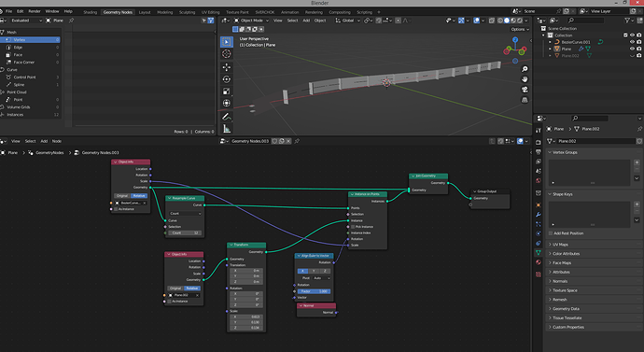Switch viewport to solid shading mode

(x=507, y=21)
